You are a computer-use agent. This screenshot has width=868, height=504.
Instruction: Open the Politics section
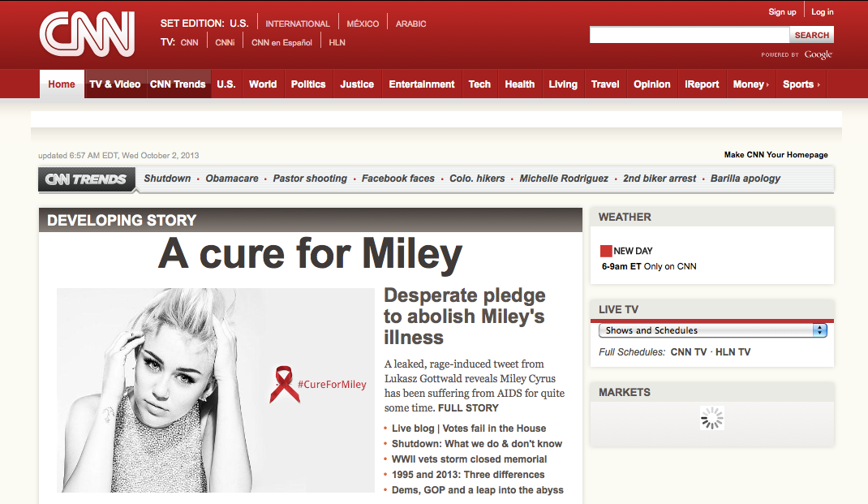(x=308, y=84)
